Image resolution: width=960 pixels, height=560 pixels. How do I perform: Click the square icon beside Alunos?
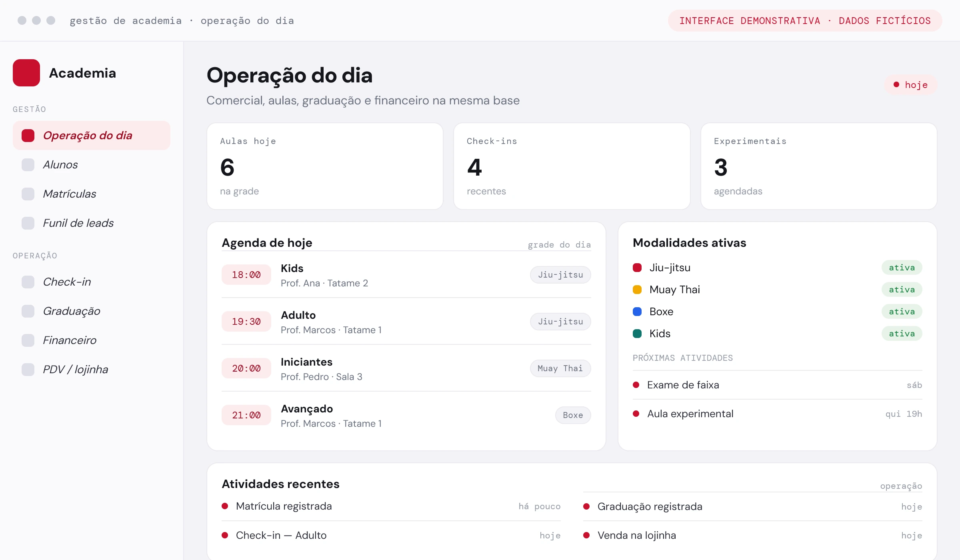(x=28, y=165)
